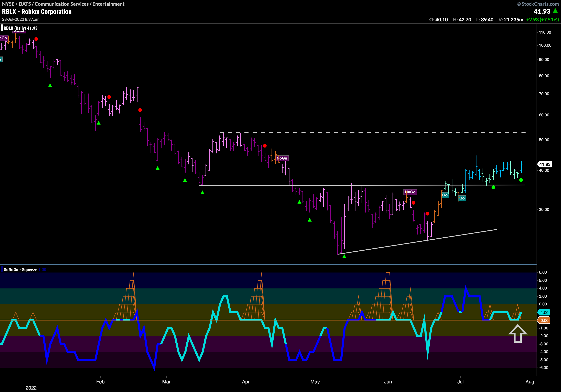This screenshot has width=561, height=392.
Task: Click the May date axis label
Action: [315, 382]
